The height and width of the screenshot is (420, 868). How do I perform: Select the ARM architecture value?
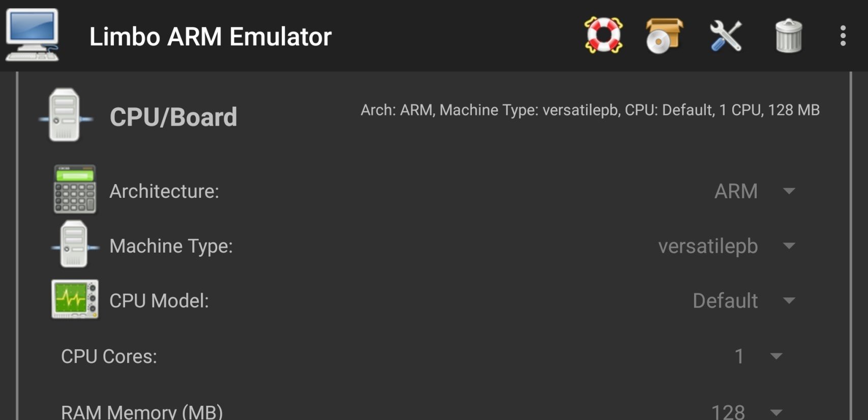click(x=736, y=191)
